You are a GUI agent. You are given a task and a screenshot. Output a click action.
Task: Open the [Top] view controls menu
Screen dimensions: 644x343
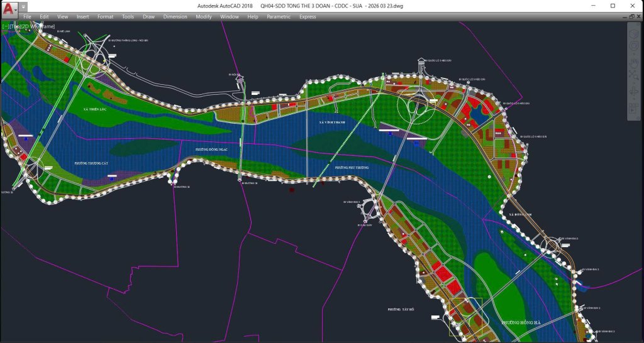click(16, 26)
